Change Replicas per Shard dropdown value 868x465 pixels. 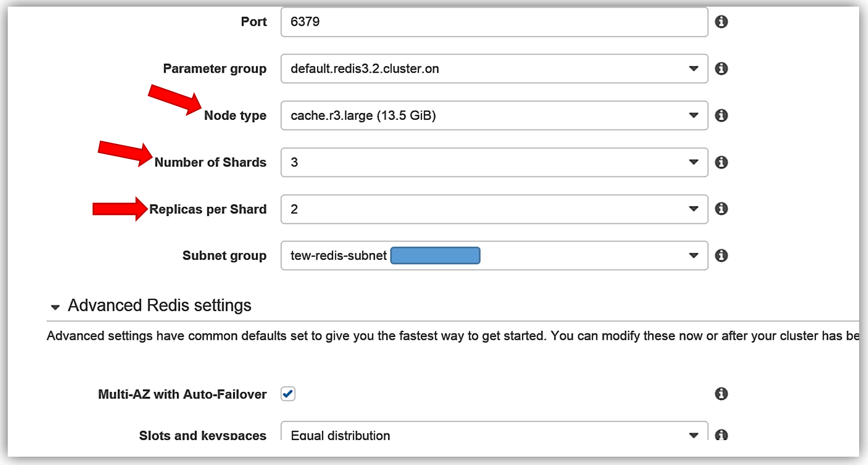[493, 209]
